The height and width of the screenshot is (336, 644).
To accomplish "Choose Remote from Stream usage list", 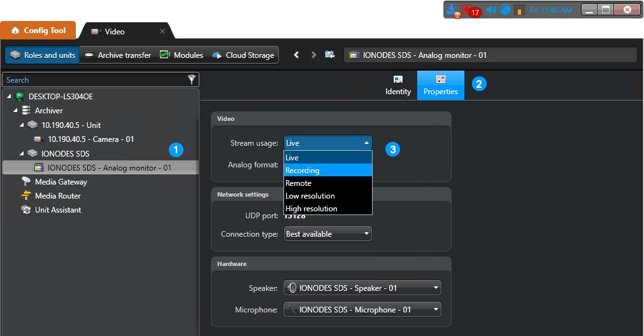I will [328, 183].
